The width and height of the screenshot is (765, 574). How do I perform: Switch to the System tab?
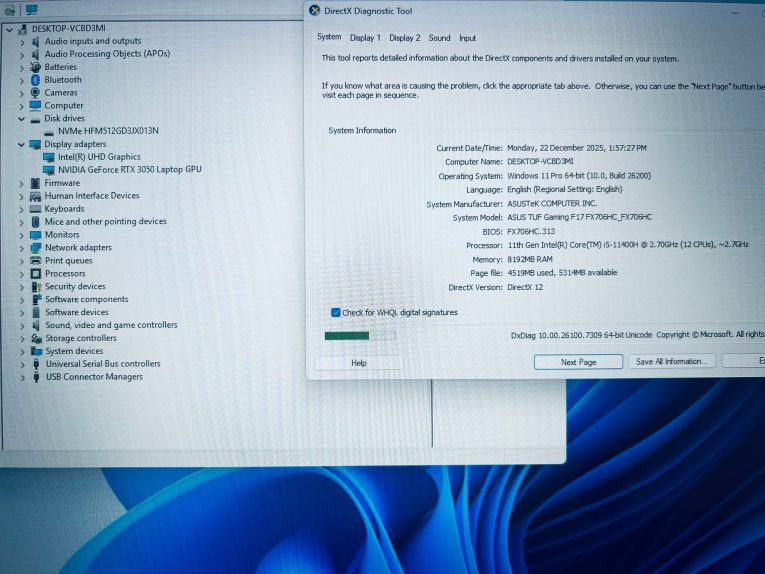(x=329, y=37)
